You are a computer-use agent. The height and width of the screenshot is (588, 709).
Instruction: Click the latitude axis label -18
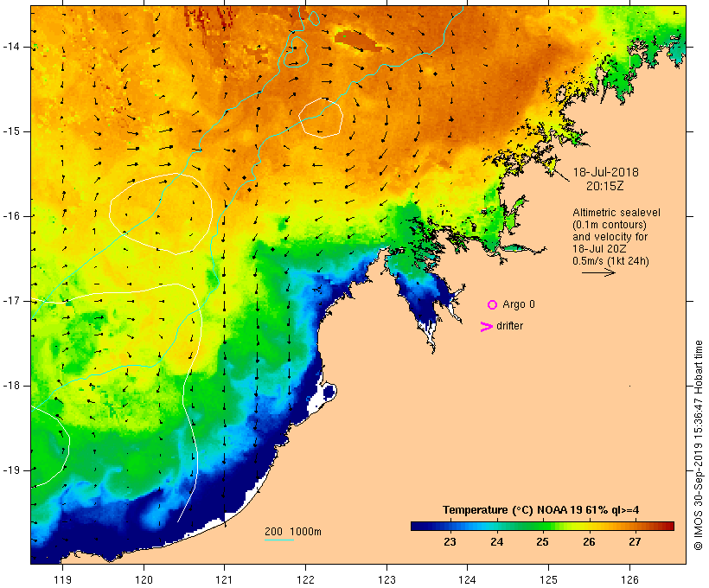[11, 386]
